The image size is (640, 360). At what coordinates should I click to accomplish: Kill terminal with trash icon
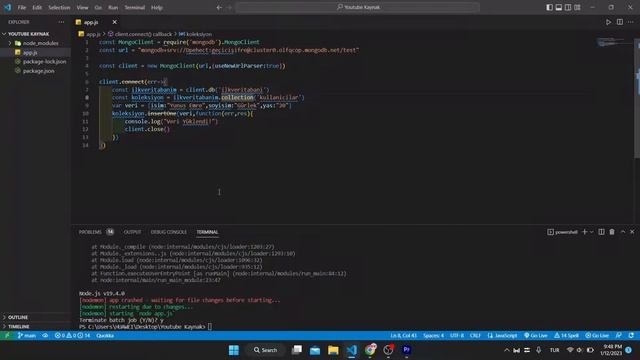pos(612,232)
